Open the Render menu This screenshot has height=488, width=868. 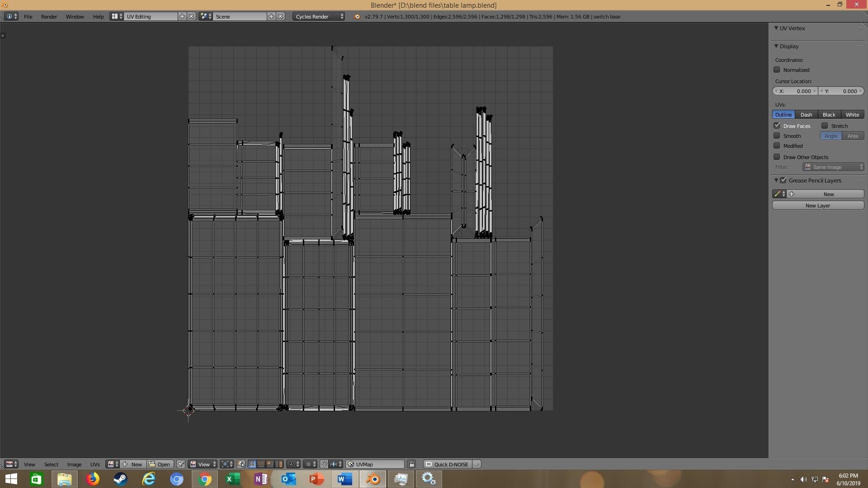49,16
